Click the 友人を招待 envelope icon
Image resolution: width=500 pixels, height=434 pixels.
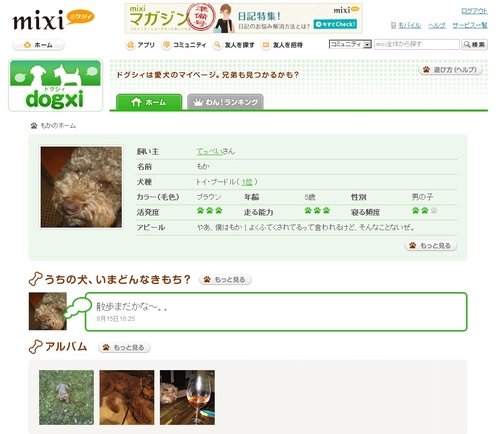(x=266, y=45)
